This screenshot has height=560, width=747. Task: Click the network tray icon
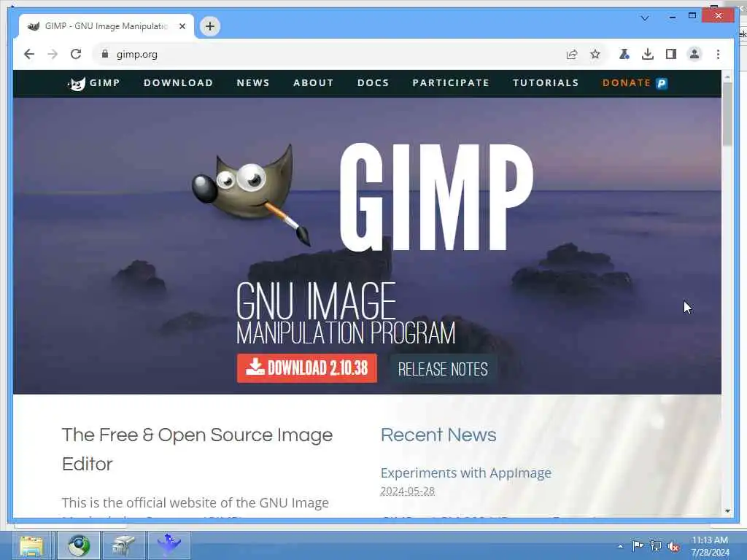(x=656, y=546)
